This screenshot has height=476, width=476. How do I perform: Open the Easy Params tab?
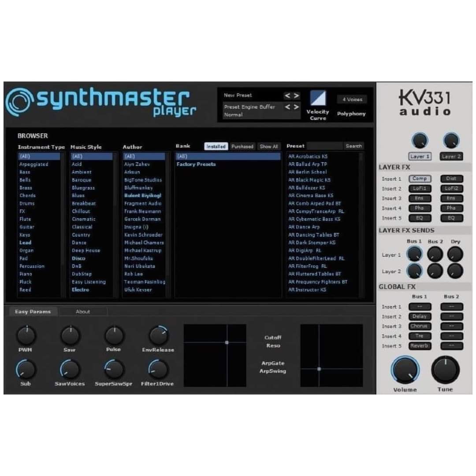point(33,312)
